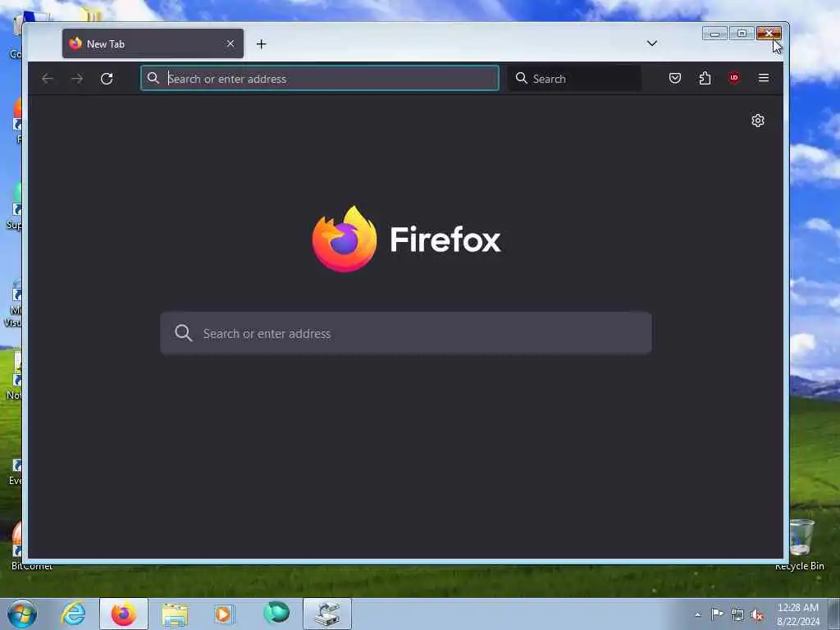Open the Firefox hamburger menu

(x=764, y=78)
